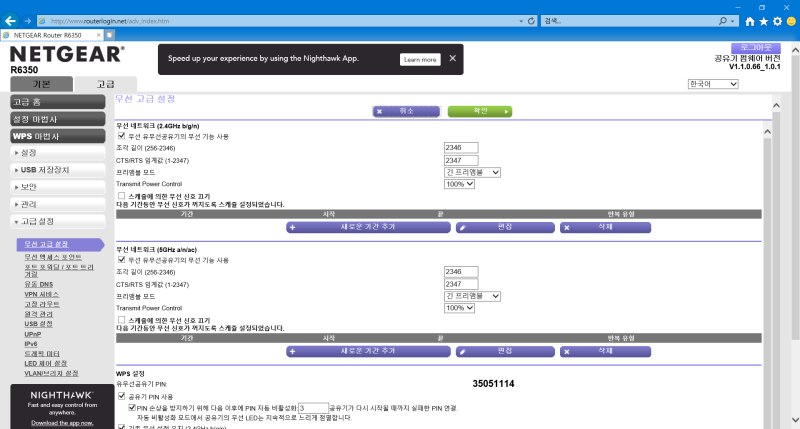The width and height of the screenshot is (800, 429).
Task: Click the NETGEAR logo
Action: click(x=67, y=54)
